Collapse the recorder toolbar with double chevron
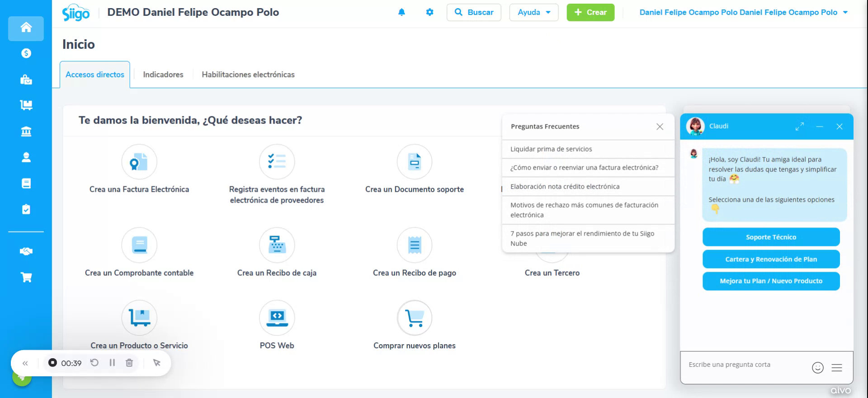 (x=25, y=363)
